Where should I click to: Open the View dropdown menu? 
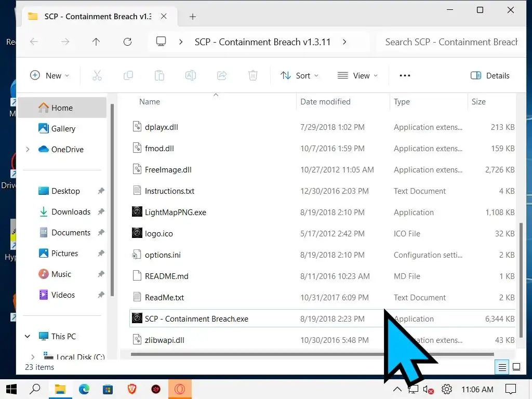357,75
